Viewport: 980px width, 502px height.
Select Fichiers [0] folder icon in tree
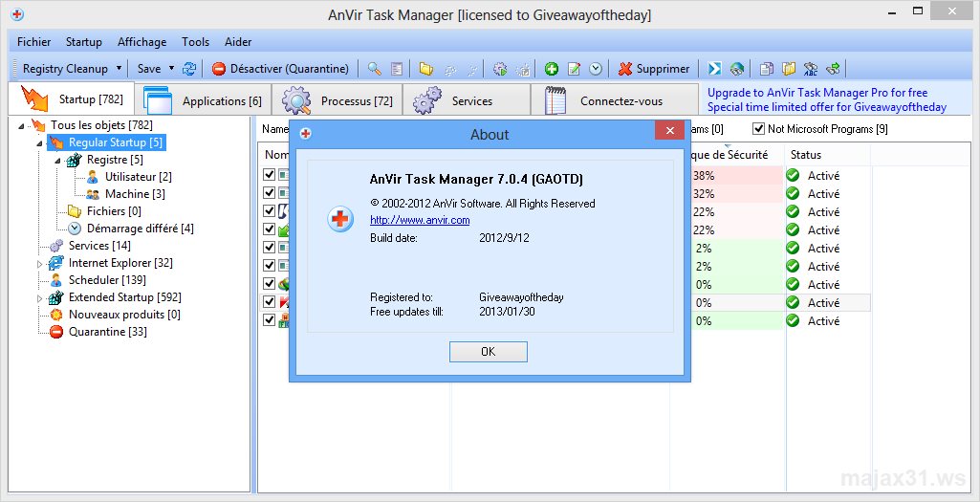75,211
